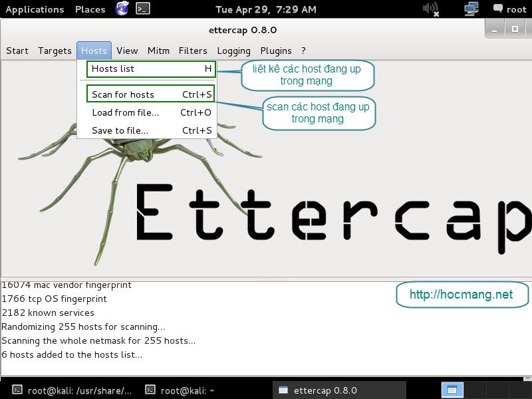
Task: Click the active workspace switcher box
Action: (452, 390)
